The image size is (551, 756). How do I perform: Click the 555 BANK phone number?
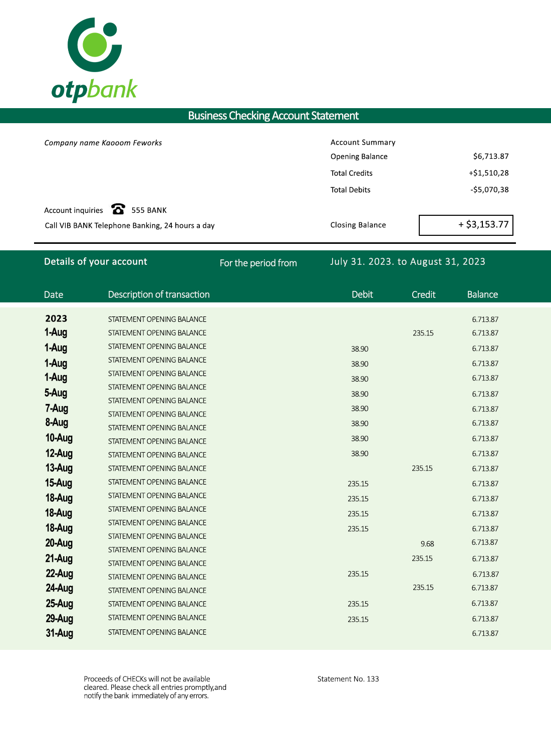click(x=149, y=210)
